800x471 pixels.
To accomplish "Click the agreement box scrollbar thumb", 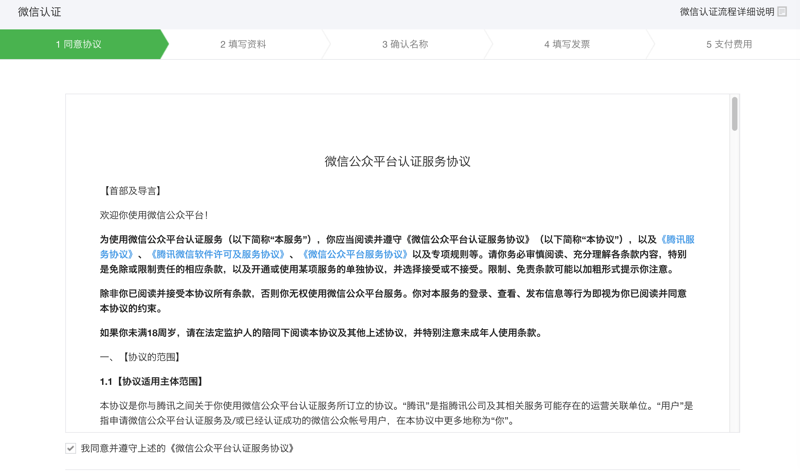I will (x=735, y=114).
